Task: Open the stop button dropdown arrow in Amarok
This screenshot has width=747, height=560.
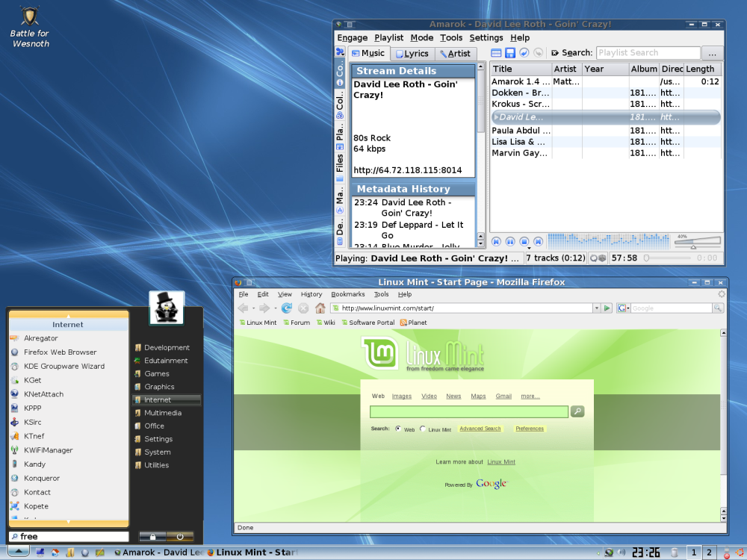Action: point(530,248)
